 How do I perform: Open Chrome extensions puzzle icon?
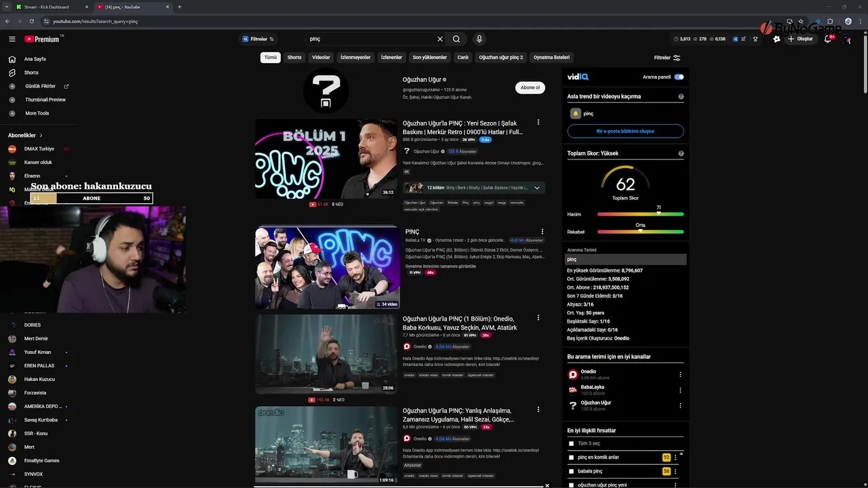point(830,21)
